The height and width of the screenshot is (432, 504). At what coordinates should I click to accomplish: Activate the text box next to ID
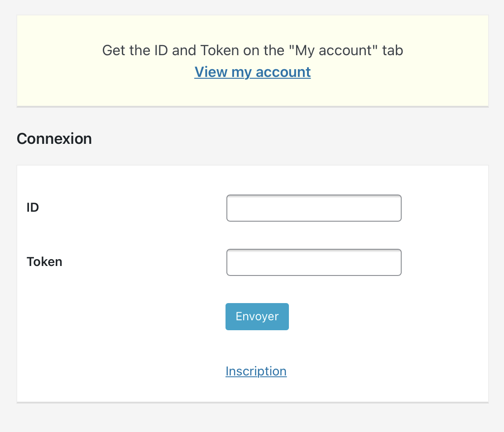coord(314,208)
